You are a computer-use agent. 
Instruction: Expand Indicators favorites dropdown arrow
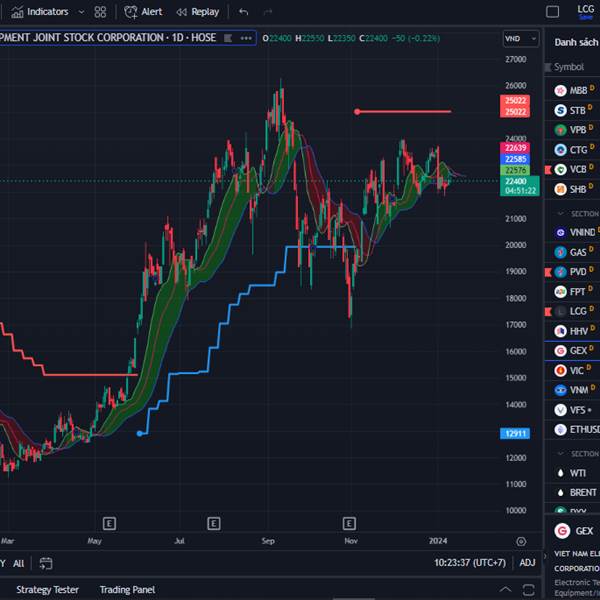pos(81,12)
